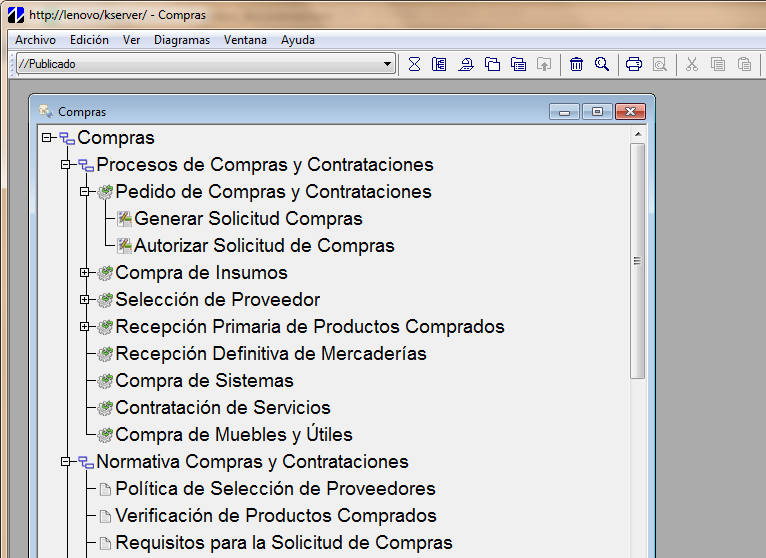Click the vertical scrollbar thumb in Compras window
This screenshot has width=766, height=558.
coord(637,261)
